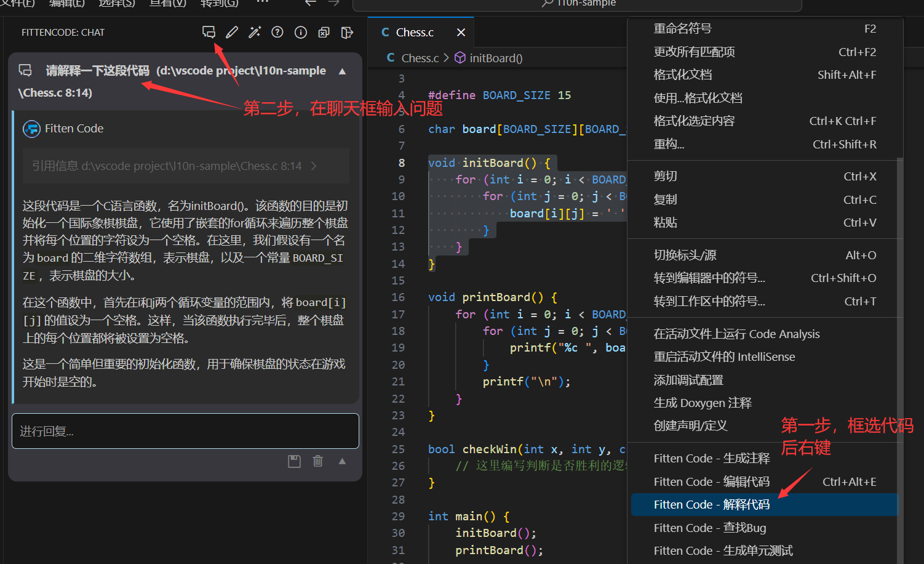The width and height of the screenshot is (924, 564).
Task: Choose Fitten Code - 生成注释
Action: (x=765, y=458)
